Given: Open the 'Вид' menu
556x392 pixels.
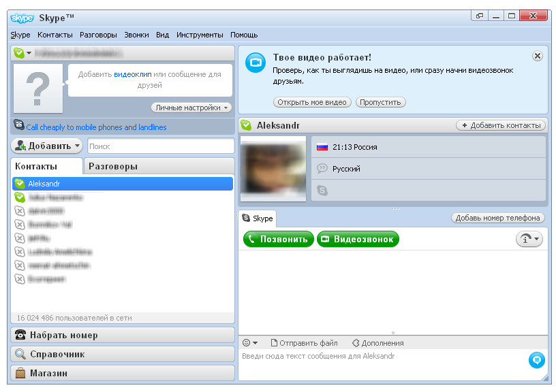Looking at the screenshot, I should tap(162, 35).
